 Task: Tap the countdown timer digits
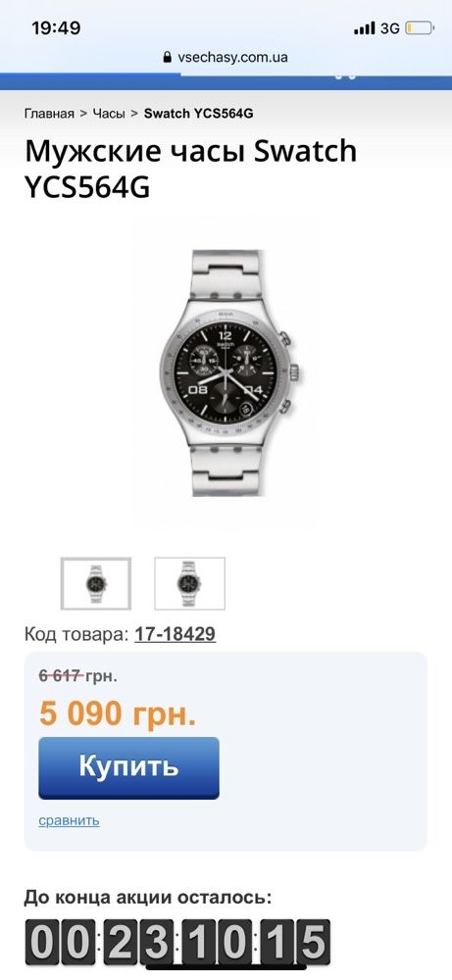pyautogui.click(x=176, y=943)
